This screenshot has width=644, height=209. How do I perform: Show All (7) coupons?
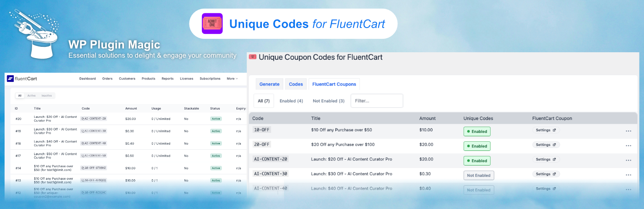264,101
